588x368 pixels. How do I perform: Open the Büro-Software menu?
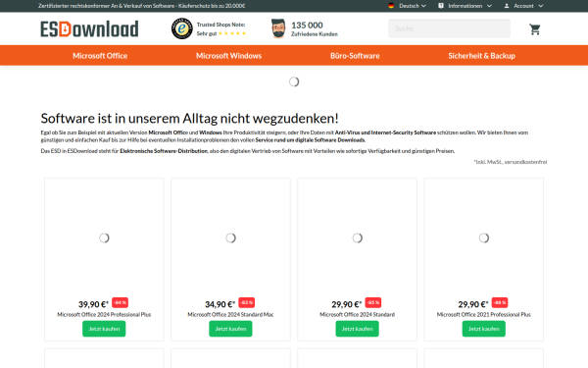[355, 56]
